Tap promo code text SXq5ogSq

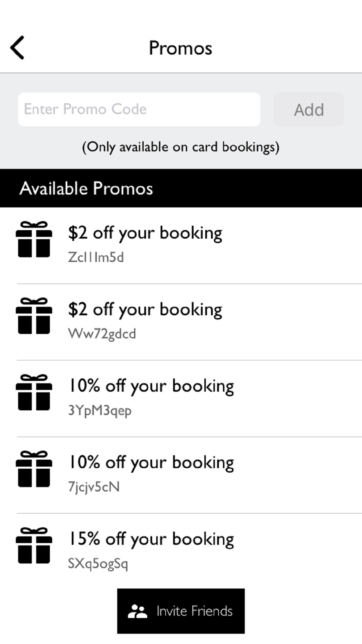click(x=98, y=564)
